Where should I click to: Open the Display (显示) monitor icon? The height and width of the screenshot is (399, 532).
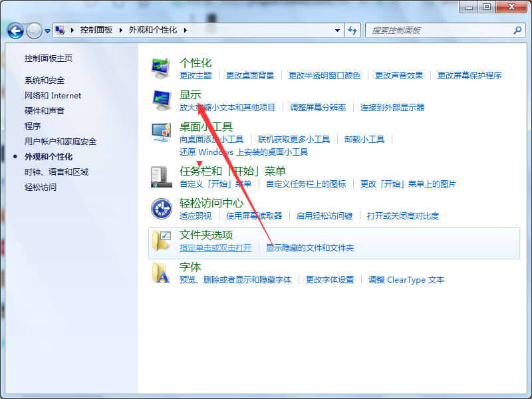161,100
